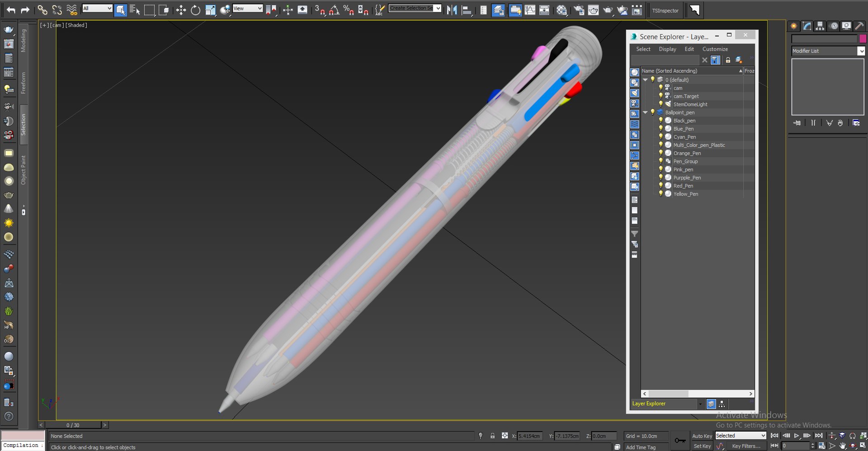868x451 pixels.
Task: Click the Auto Key button
Action: coord(702,436)
